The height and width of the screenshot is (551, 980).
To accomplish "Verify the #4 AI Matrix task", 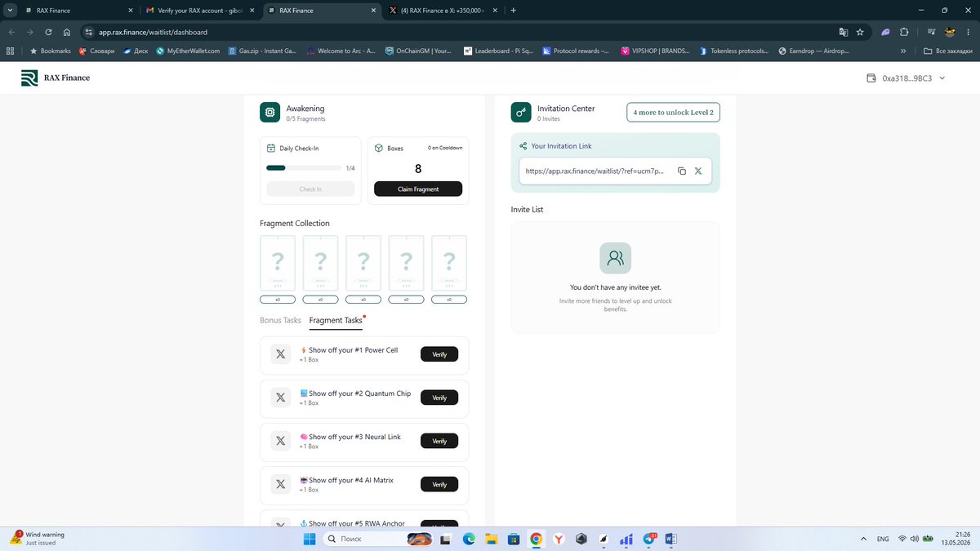I will 439,484.
